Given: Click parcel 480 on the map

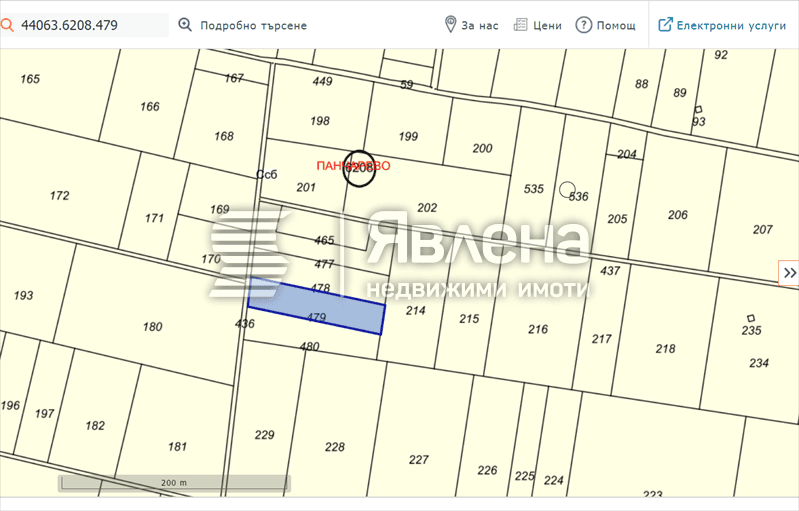Looking at the screenshot, I should click(309, 346).
